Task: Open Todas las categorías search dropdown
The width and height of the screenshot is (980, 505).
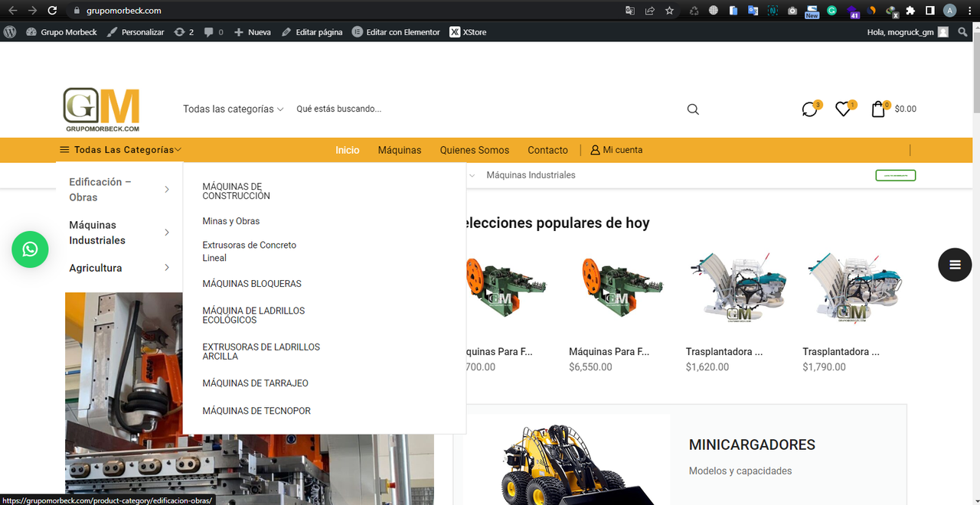Action: click(234, 109)
